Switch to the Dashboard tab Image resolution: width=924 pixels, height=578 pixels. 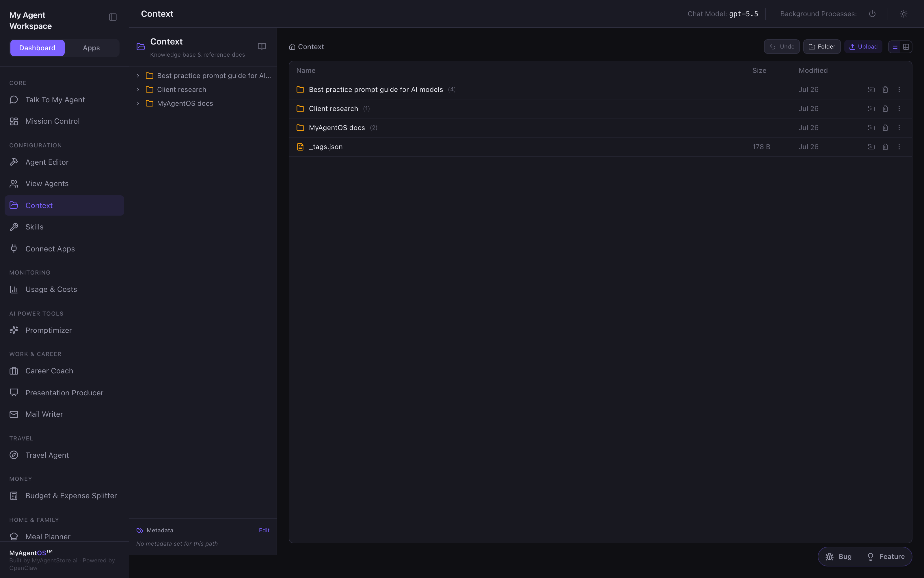point(38,48)
